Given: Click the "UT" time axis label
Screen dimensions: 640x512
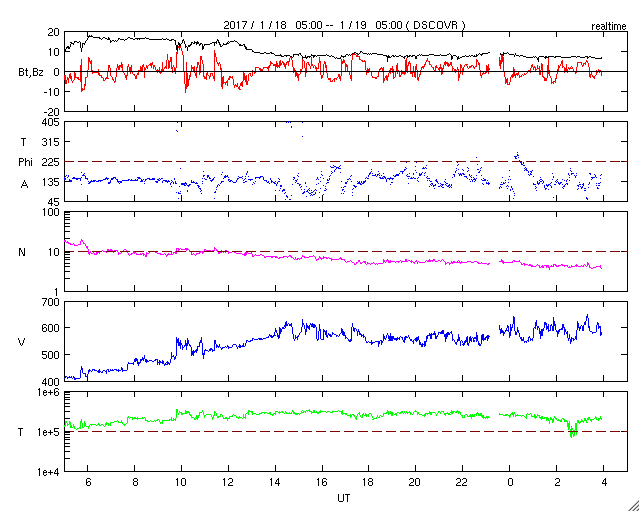Looking at the screenshot, I should 344,498.
